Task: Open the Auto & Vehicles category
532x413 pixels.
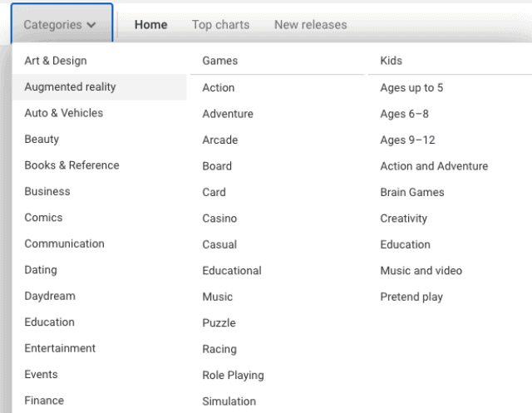Action: coord(64,113)
